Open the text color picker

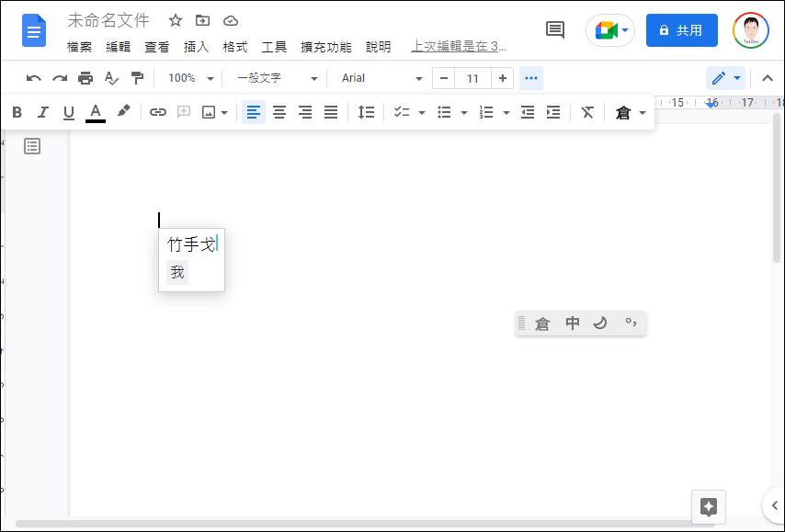95,113
